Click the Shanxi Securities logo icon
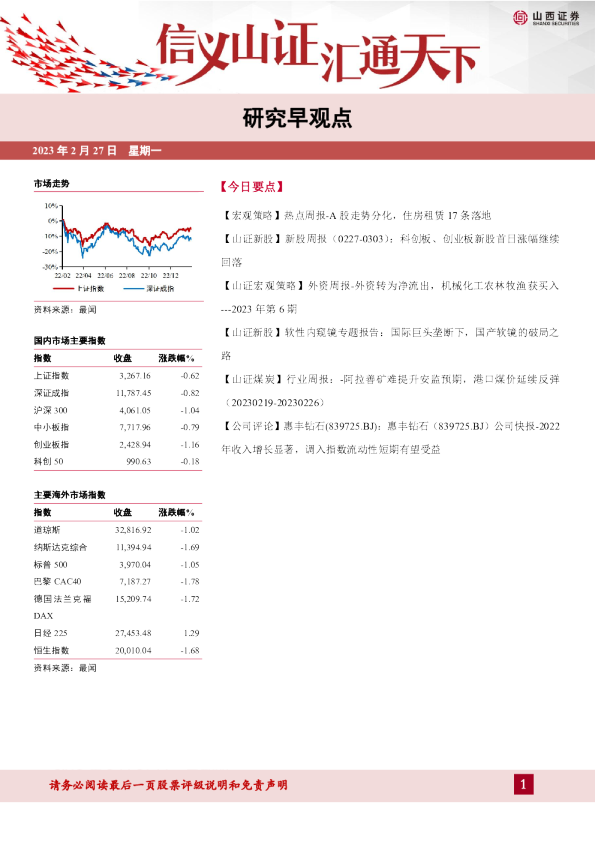The height and width of the screenshot is (842, 595). click(x=520, y=17)
